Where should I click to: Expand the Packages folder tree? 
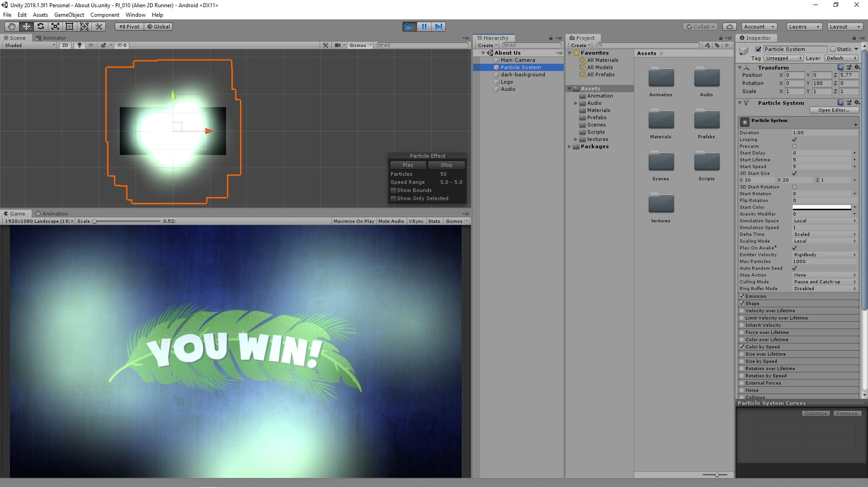(569, 146)
